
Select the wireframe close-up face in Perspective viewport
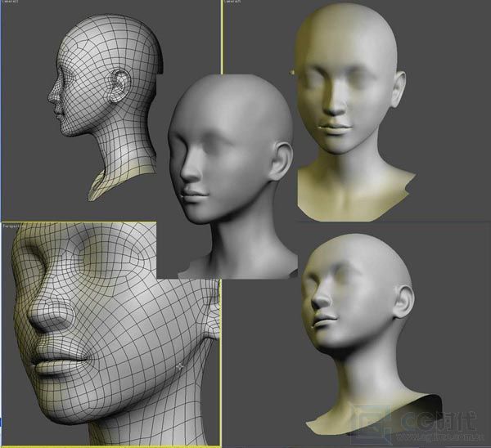point(115,334)
